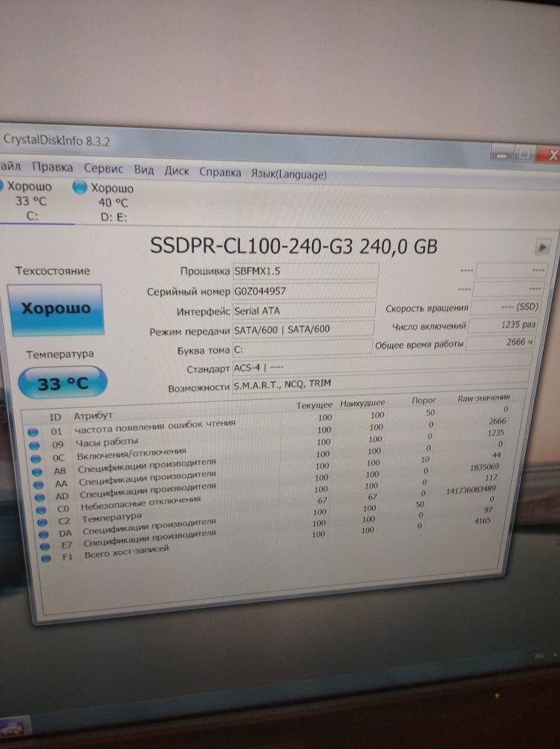Minimize the CrystalDiskInfo window
The image size is (560, 749).
[502, 156]
